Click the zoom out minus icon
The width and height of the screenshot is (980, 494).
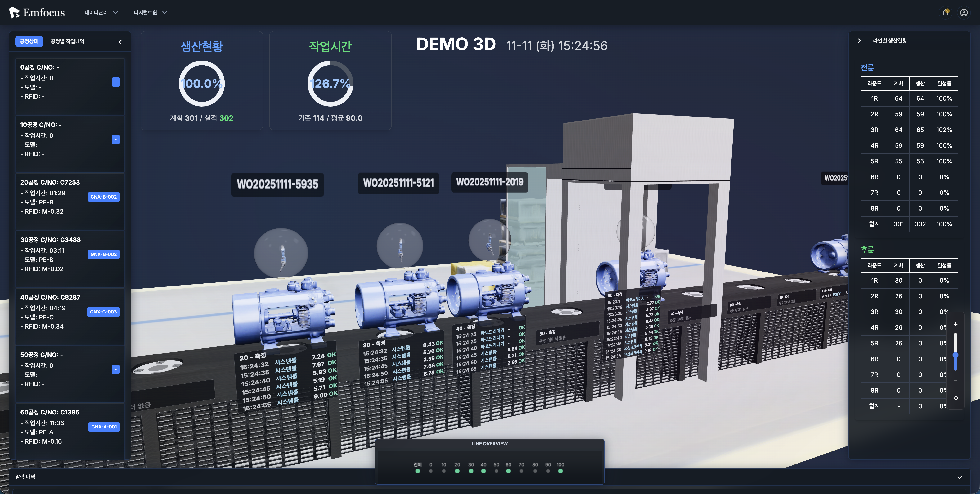[x=955, y=380]
